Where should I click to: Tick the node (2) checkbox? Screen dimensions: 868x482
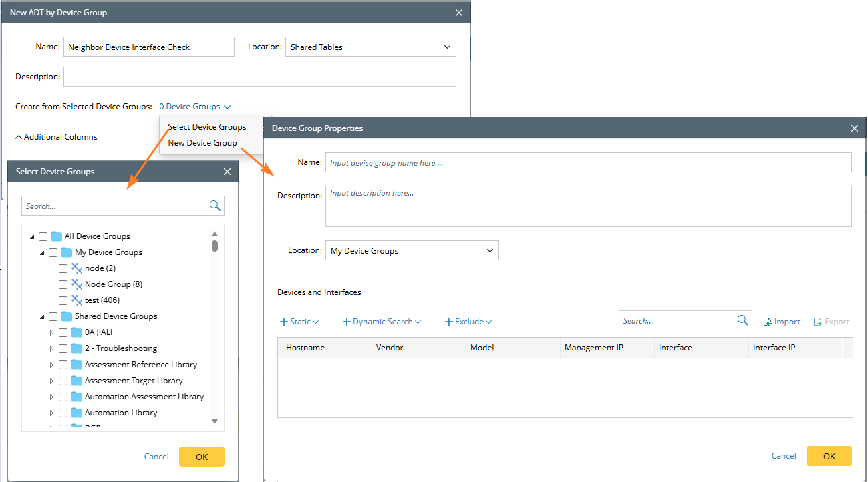pos(63,268)
